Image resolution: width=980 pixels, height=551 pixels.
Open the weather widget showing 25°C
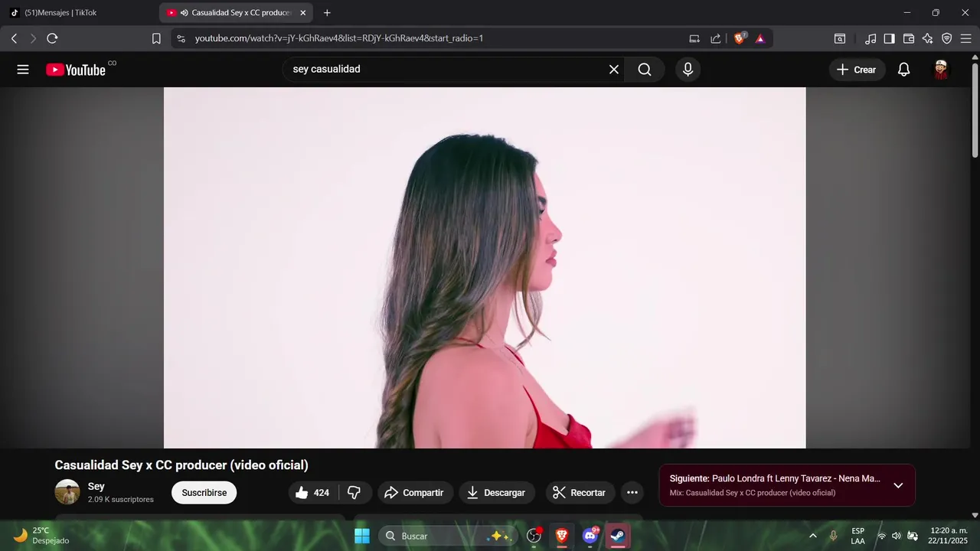point(41,536)
